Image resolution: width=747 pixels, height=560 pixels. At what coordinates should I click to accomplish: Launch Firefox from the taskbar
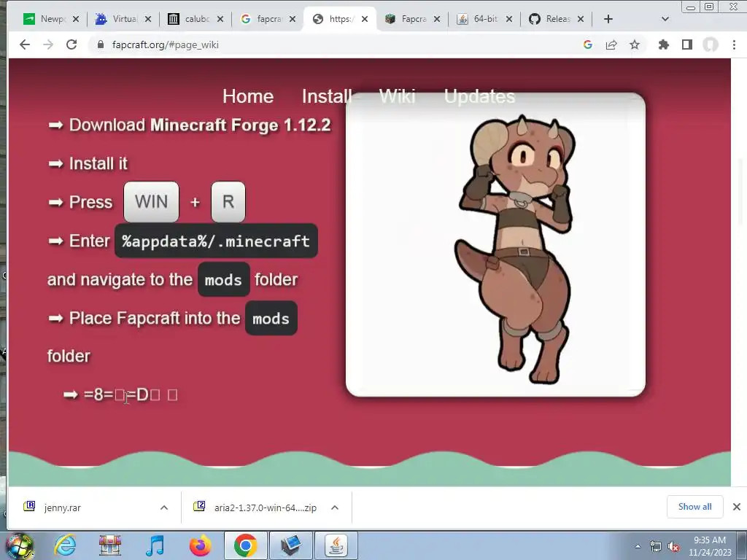coord(200,545)
